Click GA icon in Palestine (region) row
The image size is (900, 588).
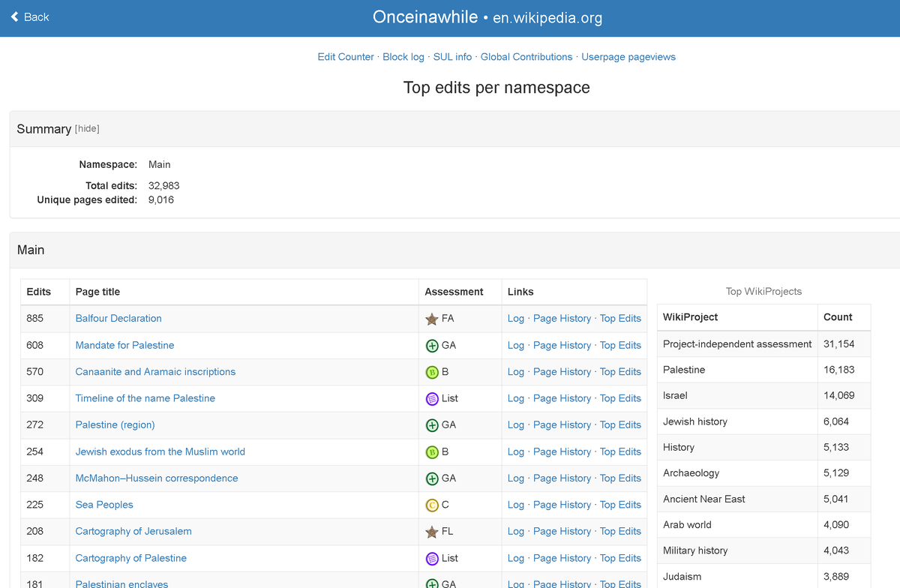point(432,425)
